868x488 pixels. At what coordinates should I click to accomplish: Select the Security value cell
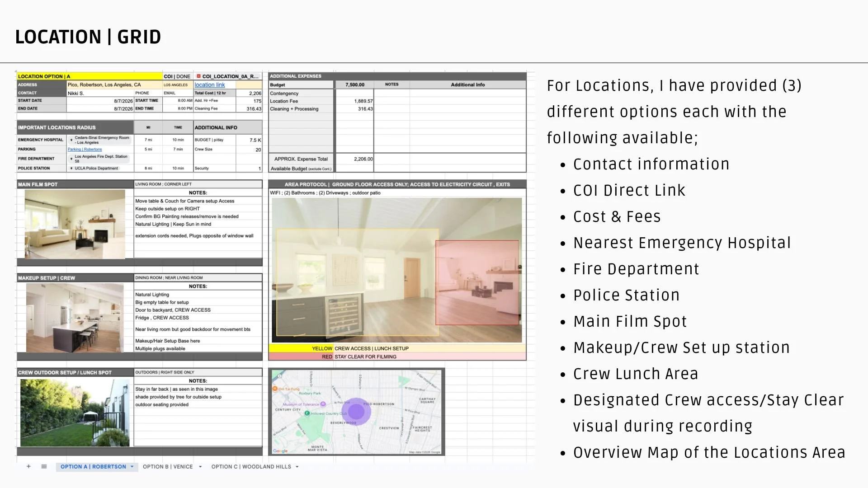(249, 168)
